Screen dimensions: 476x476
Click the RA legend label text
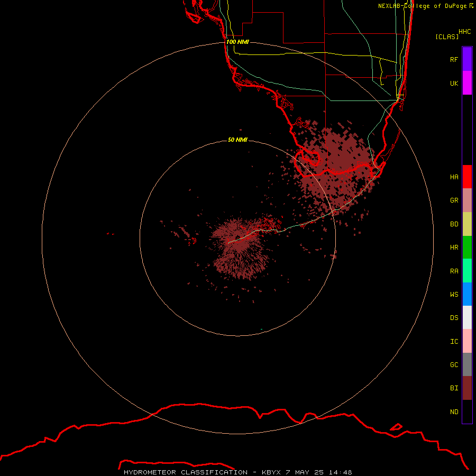point(454,271)
